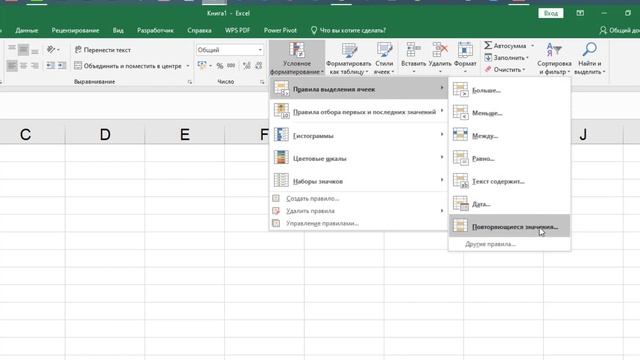Viewport: 640px width, 360px height.
Task: Click the Fill (Заполнить) icon
Action: [488, 58]
